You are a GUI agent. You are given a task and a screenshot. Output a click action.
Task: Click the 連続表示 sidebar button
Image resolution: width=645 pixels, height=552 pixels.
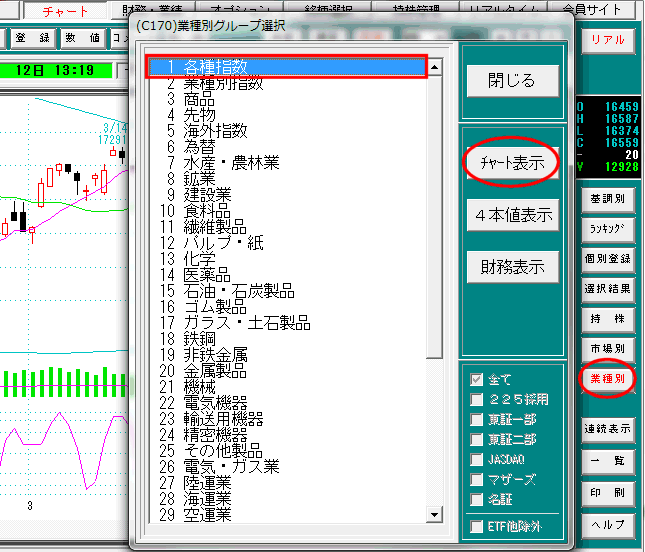pyautogui.click(x=608, y=429)
